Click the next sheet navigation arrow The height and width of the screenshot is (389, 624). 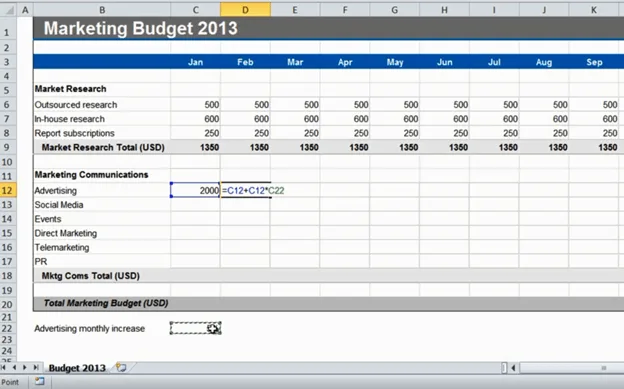pyautogui.click(x=25, y=367)
